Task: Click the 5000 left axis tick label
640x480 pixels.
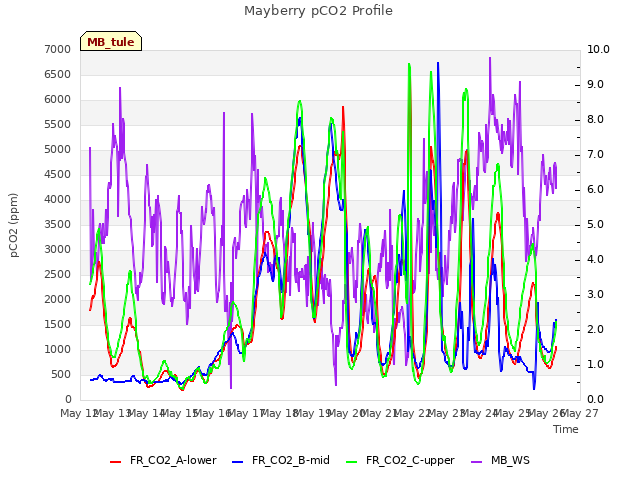Action: [58, 149]
